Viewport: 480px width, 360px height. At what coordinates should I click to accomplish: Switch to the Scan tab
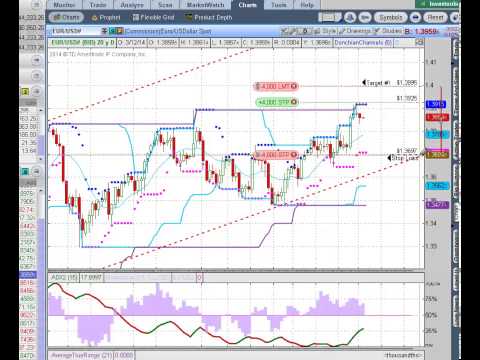(x=165, y=5)
